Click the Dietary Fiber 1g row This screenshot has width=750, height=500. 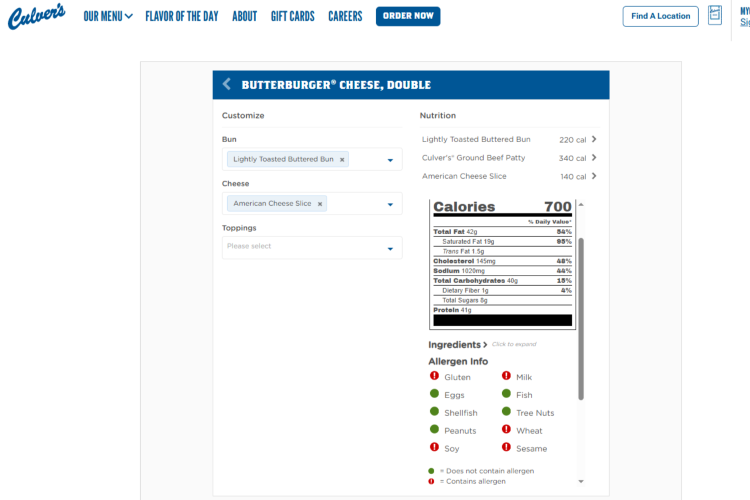[x=502, y=290]
